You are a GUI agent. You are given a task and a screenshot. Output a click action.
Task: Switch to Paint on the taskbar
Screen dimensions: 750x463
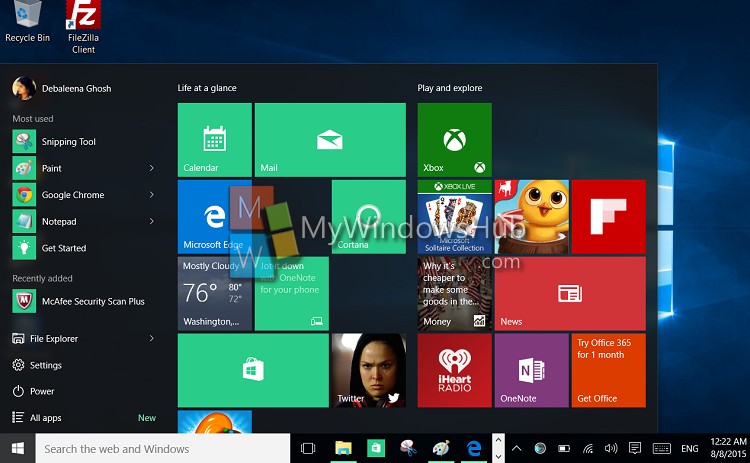(441, 449)
